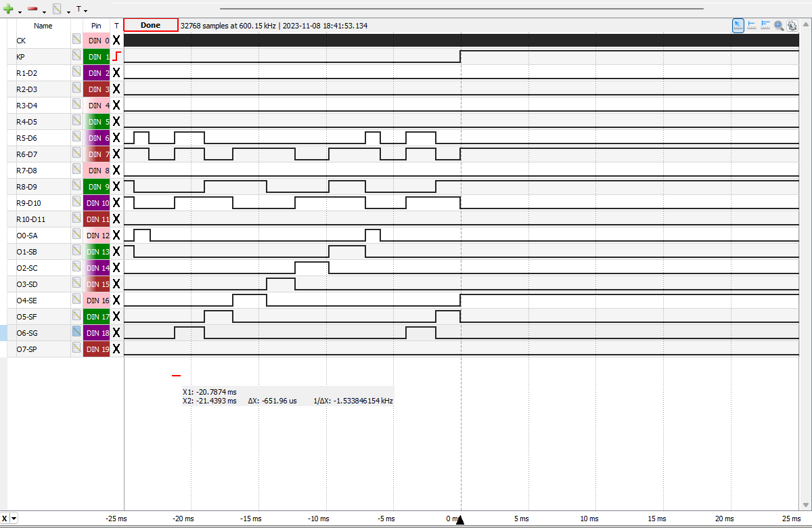This screenshot has width=812, height=528.
Task: Toggle the rising-edge trigger on the KP row
Action: tap(116, 57)
